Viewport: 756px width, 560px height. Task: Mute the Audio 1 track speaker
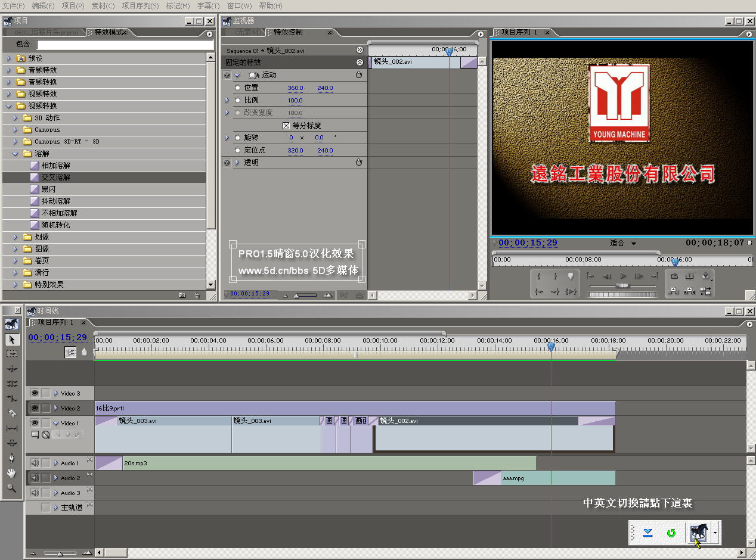35,463
